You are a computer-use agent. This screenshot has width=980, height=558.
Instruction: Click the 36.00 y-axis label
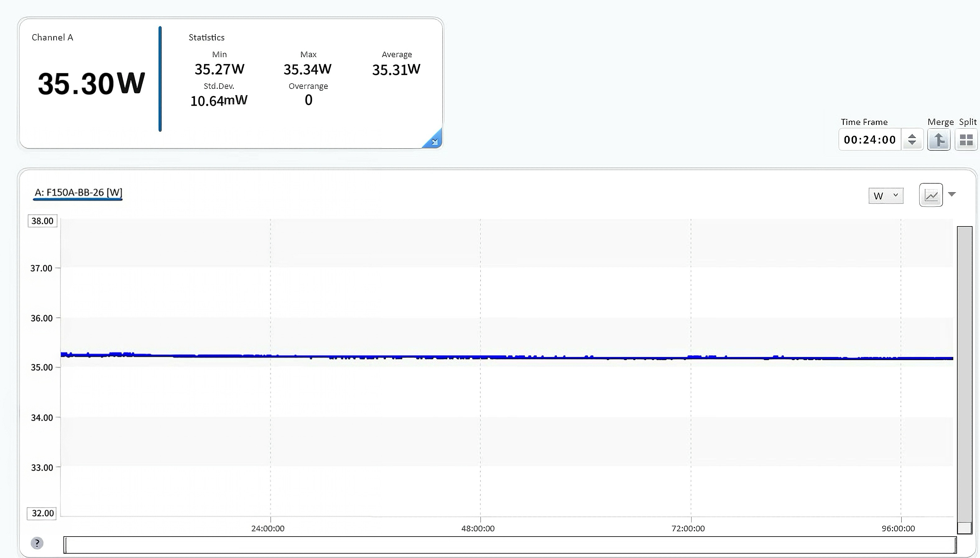[x=41, y=318]
